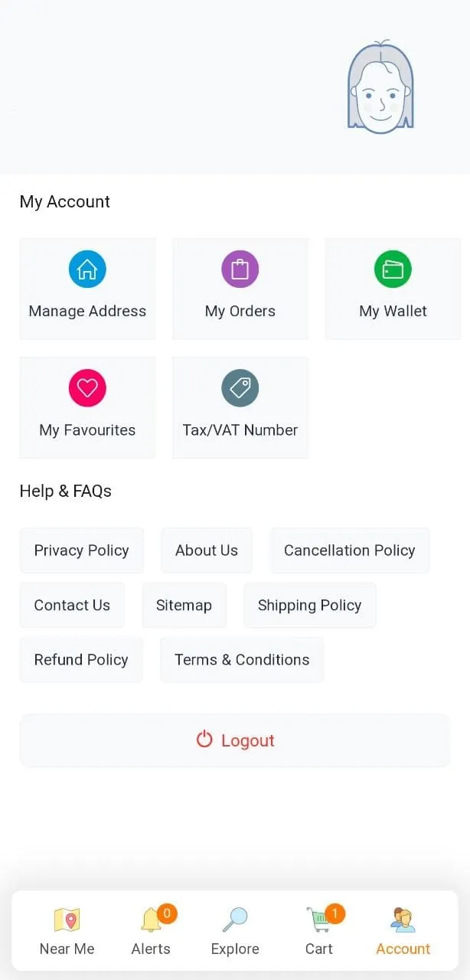This screenshot has height=980, width=470.
Task: Switch to the Near Me tab
Action: coord(67,930)
